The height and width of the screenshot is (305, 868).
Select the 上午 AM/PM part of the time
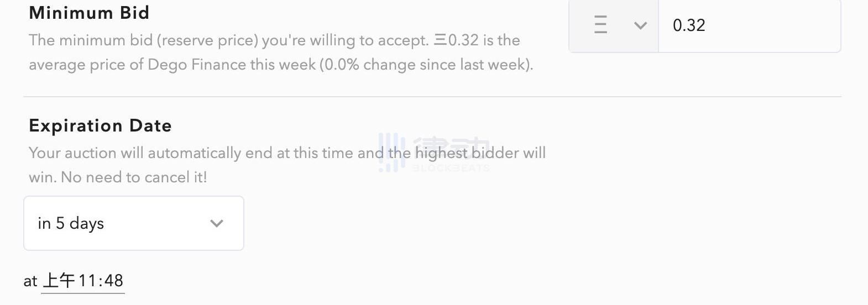(59, 281)
